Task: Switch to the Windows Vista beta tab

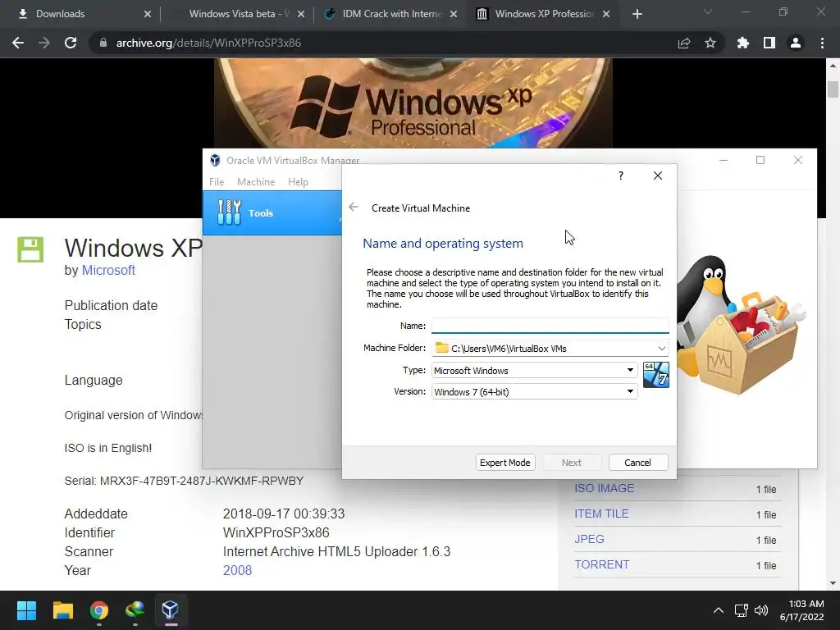Action: 240,14
